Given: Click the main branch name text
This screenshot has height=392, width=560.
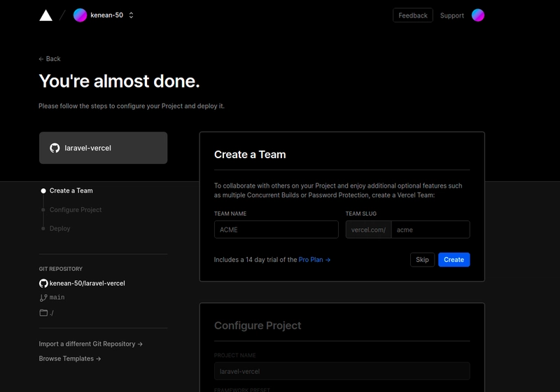Looking at the screenshot, I should pos(57,297).
